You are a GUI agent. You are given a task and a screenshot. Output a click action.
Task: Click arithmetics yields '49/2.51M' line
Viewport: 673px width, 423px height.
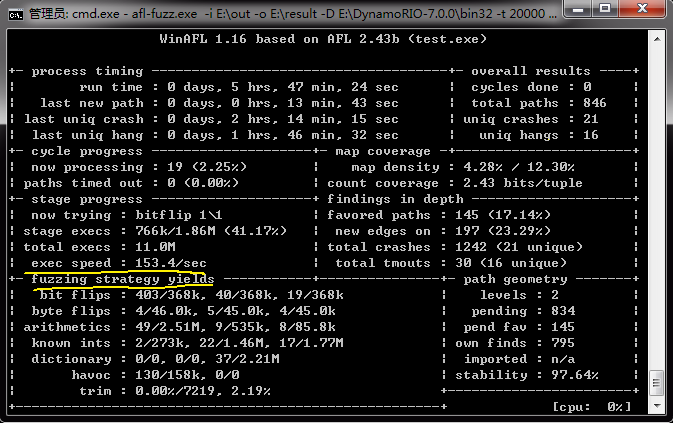click(179, 327)
